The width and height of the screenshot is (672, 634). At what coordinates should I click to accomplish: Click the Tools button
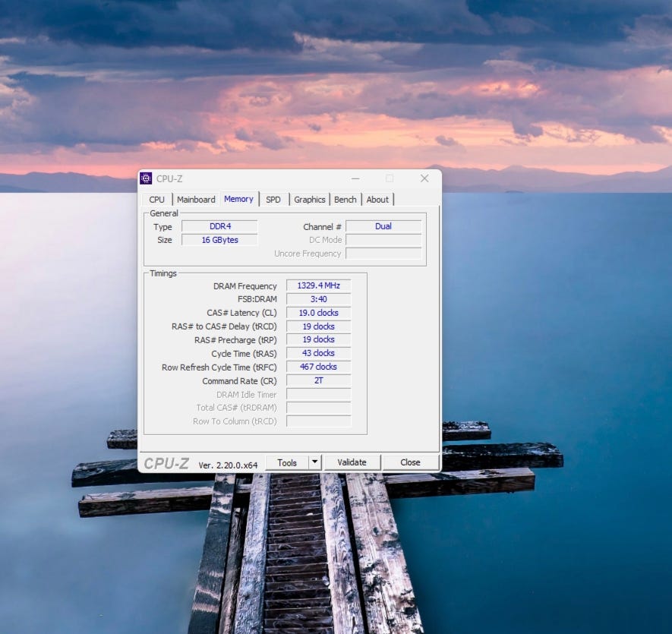pos(287,462)
